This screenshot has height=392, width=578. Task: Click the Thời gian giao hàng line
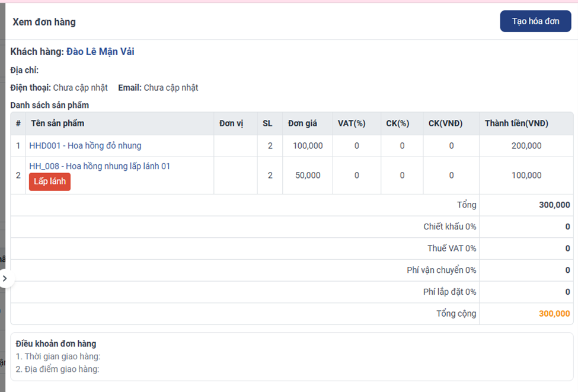(x=58, y=356)
